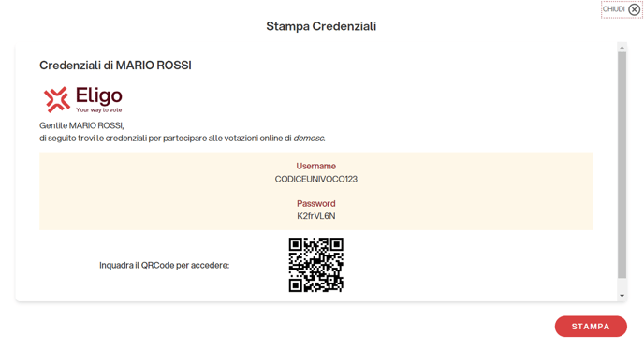Click the 'Gentile MARIO ROSSI' greeting line
Viewport: 644px width, 350px height.
tap(81, 125)
